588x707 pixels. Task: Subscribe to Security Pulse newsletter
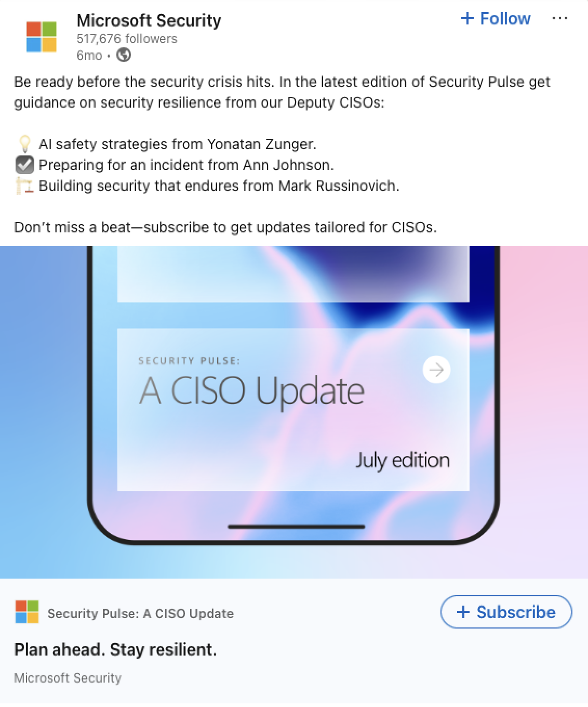[x=506, y=612]
